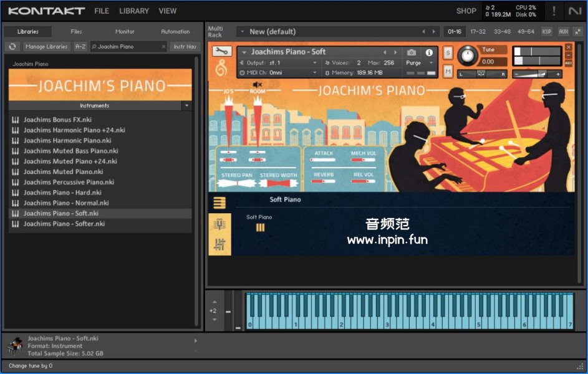Clear the library search field
The width and height of the screenshot is (588, 374).
163,47
